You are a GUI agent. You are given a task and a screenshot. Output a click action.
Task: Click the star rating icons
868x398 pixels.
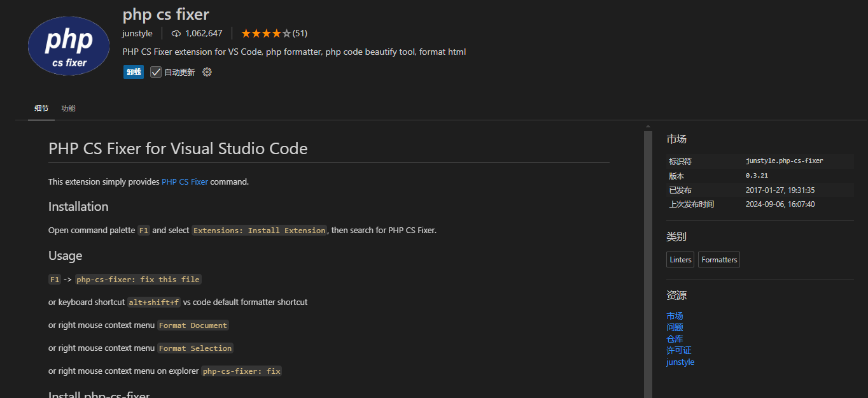[266, 33]
